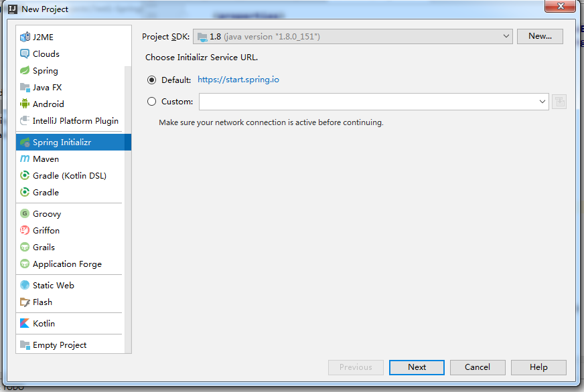Click the Empty Project folder icon
Image resolution: width=584 pixels, height=392 pixels.
pyautogui.click(x=25, y=345)
